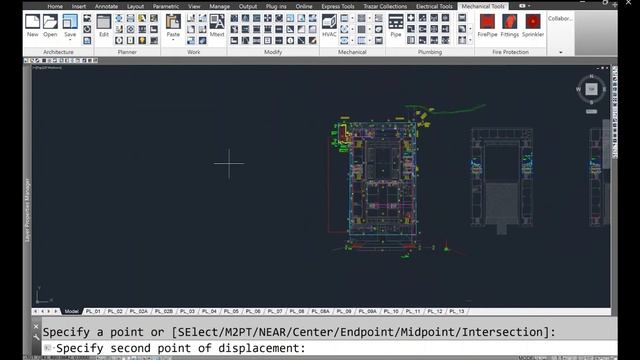Click the Paste clipboard icon
640x360 pixels.
pyautogui.click(x=173, y=22)
